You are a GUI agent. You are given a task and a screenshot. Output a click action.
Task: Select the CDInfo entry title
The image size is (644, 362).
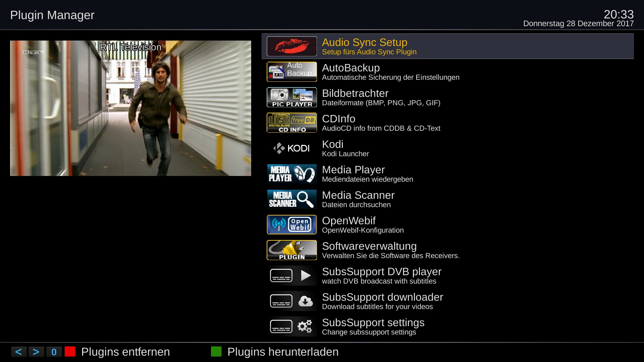(x=338, y=119)
